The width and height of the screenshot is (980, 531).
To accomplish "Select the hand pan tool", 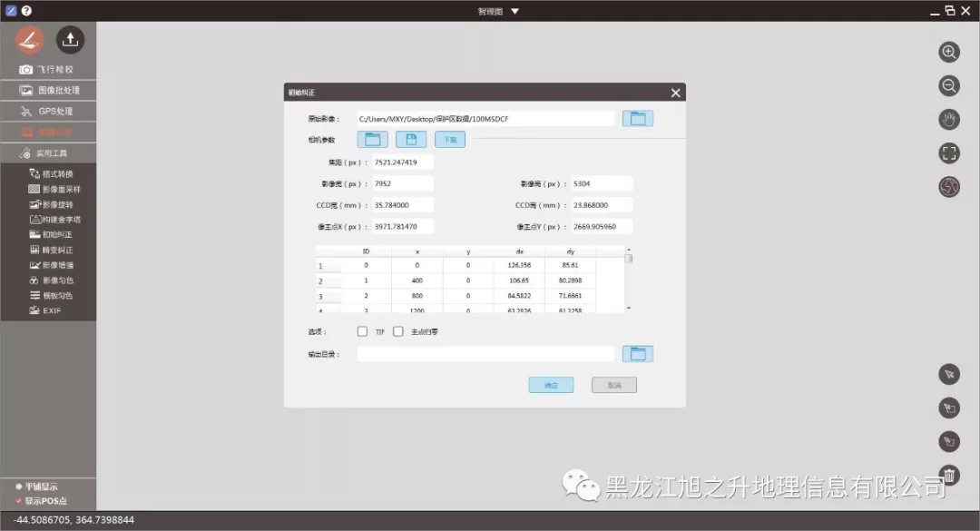I will click(949, 119).
